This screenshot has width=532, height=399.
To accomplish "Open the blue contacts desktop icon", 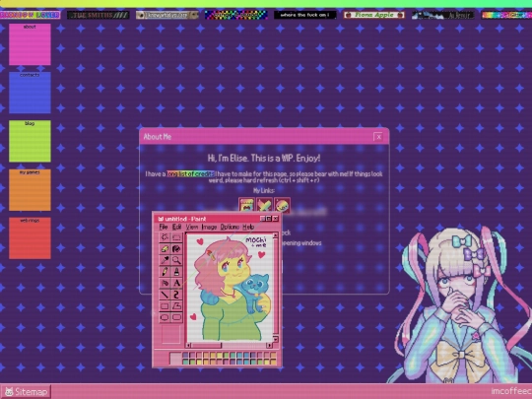I will point(30,93).
